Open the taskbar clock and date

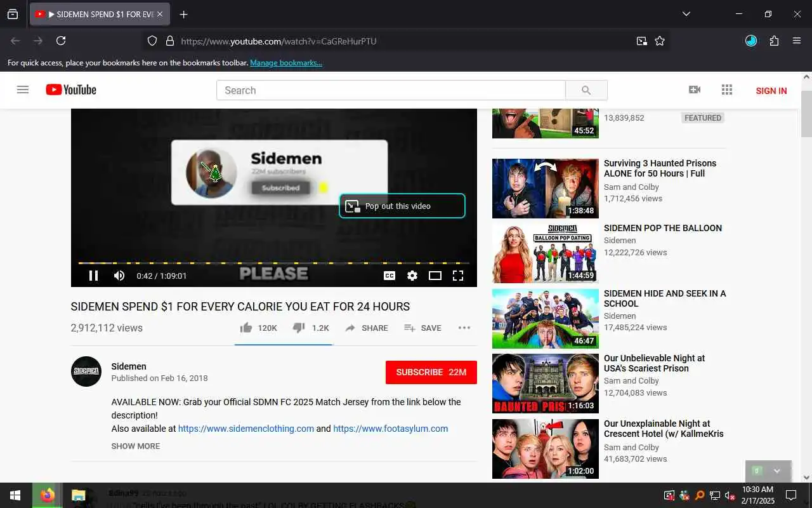758,495
